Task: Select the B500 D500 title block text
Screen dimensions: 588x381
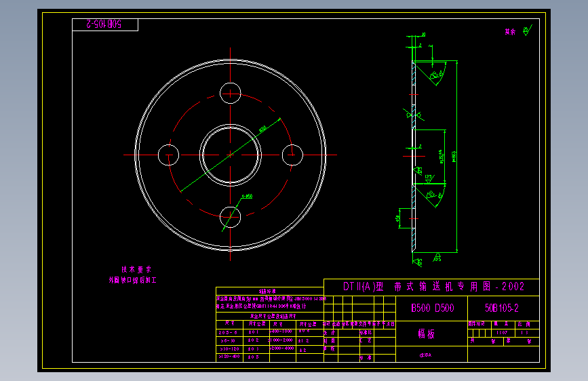Action: (x=433, y=308)
